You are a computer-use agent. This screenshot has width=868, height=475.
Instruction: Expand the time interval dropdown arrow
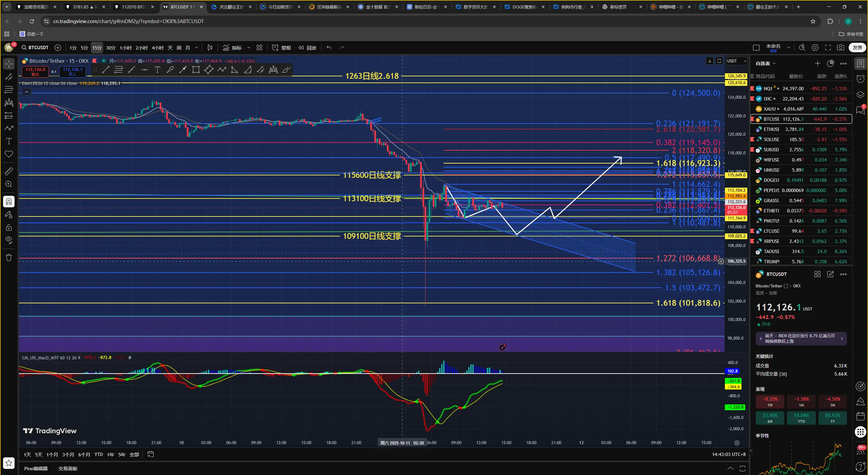(x=196, y=47)
